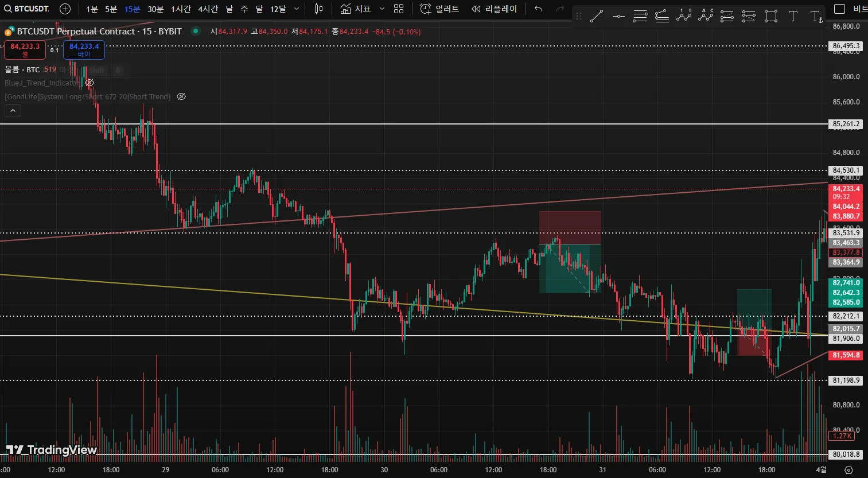Select the Fib Channel tool
868x478 pixels.
[662, 17]
